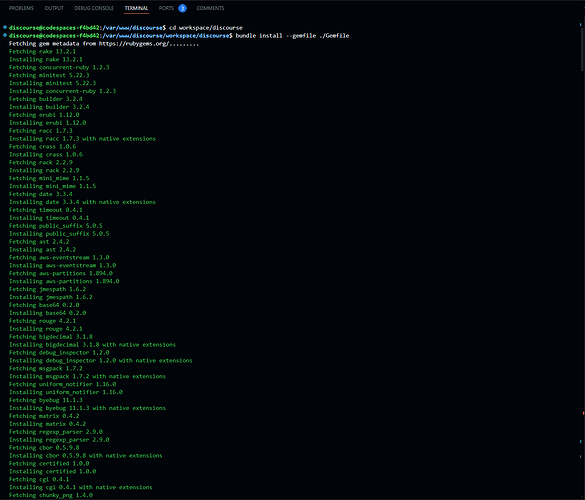Switch to the Debug Console tab
Image resolution: width=585 pixels, height=500 pixels.
point(94,8)
